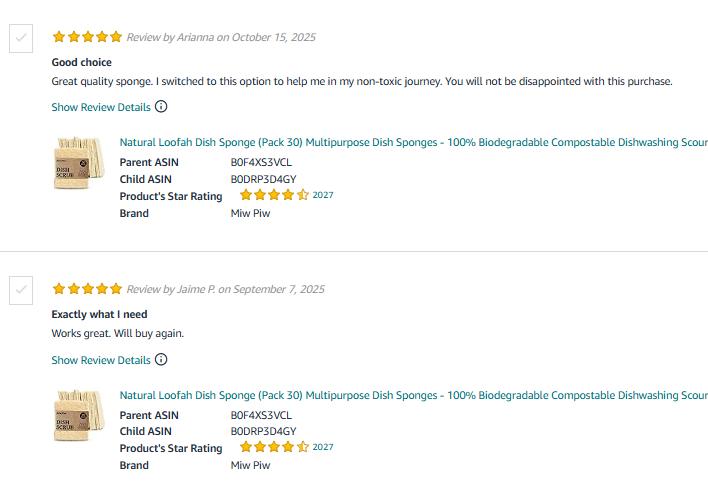Click info icon in Jaime P.'s review
Image resolution: width=708 pixels, height=502 pixels.
point(161,360)
